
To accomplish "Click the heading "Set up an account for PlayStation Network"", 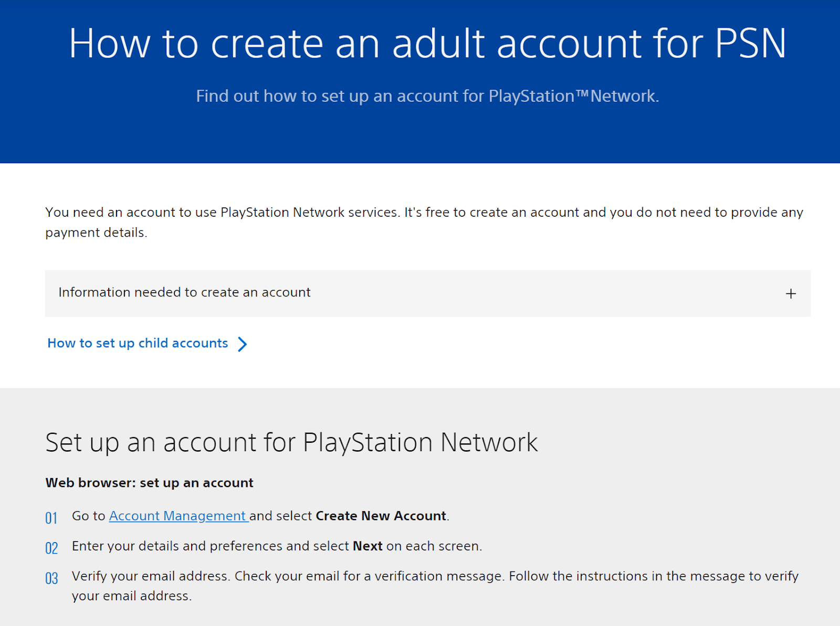I will pos(292,442).
